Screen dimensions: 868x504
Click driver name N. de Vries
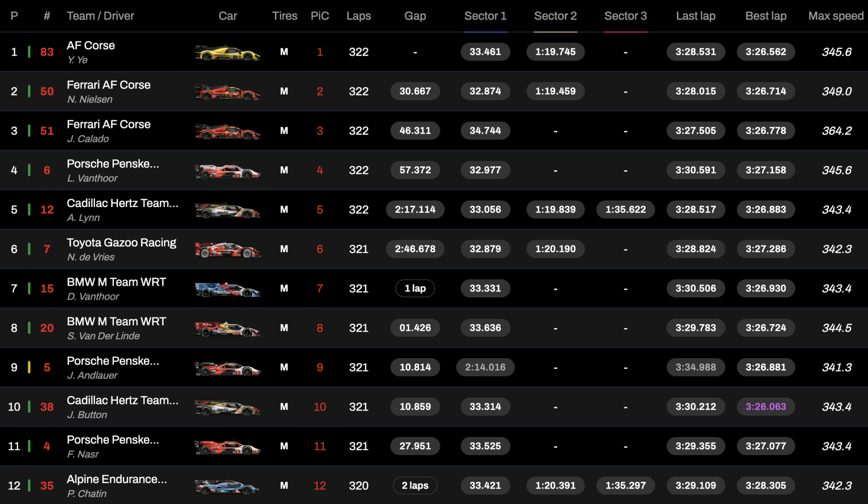pyautogui.click(x=90, y=257)
